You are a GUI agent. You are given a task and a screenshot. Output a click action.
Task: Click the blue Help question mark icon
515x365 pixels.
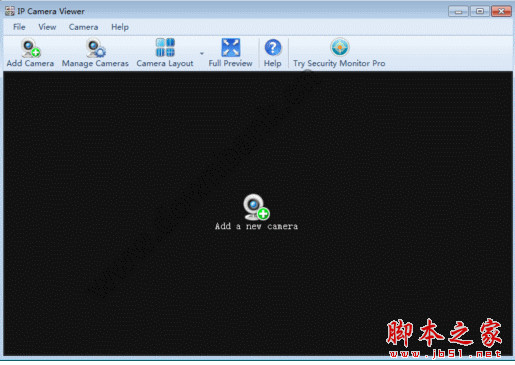273,48
